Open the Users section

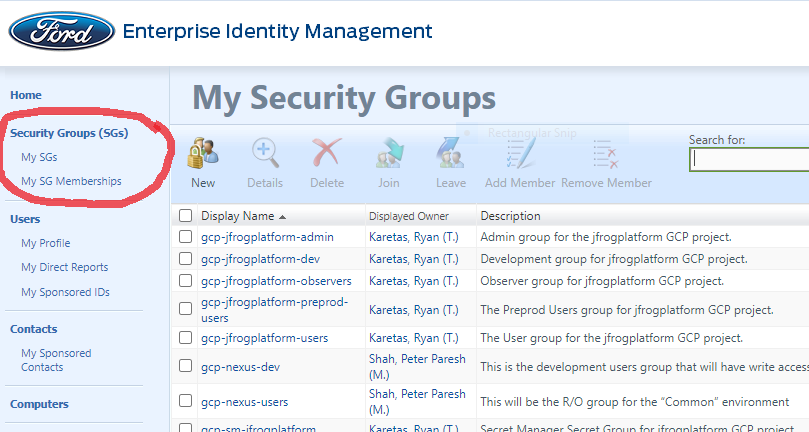[25, 219]
